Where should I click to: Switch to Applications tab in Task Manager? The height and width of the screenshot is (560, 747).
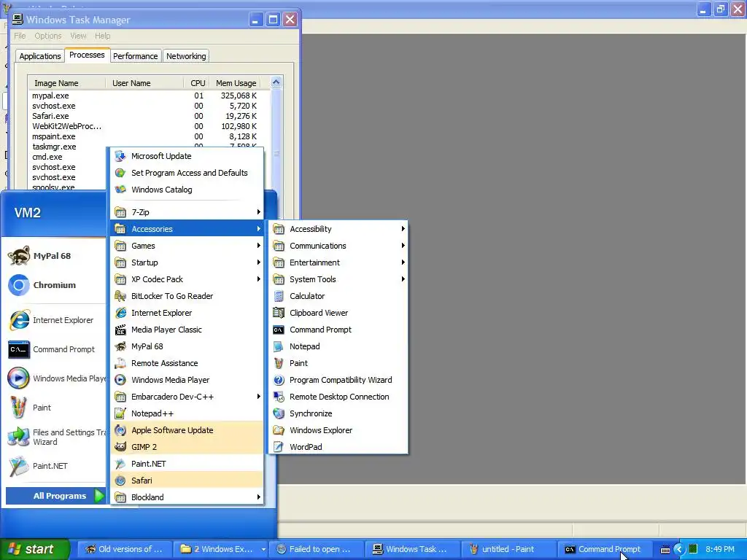[40, 56]
